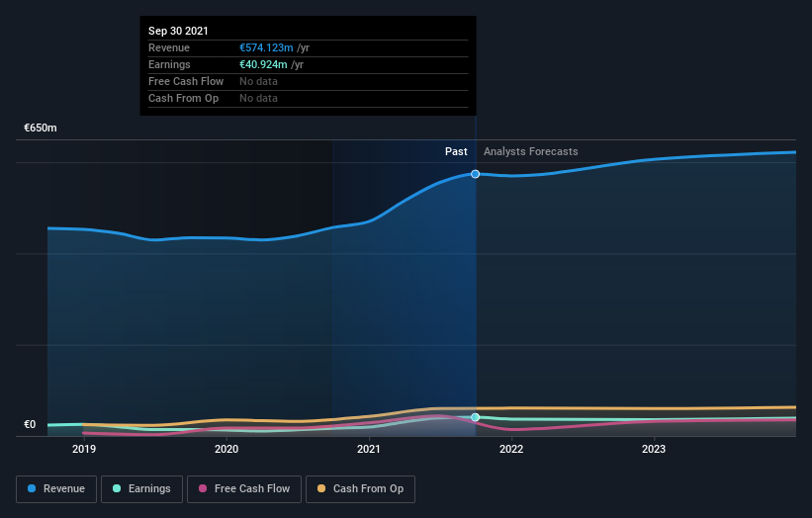
Task: Select the Earnings data point marker
Action: point(475,417)
